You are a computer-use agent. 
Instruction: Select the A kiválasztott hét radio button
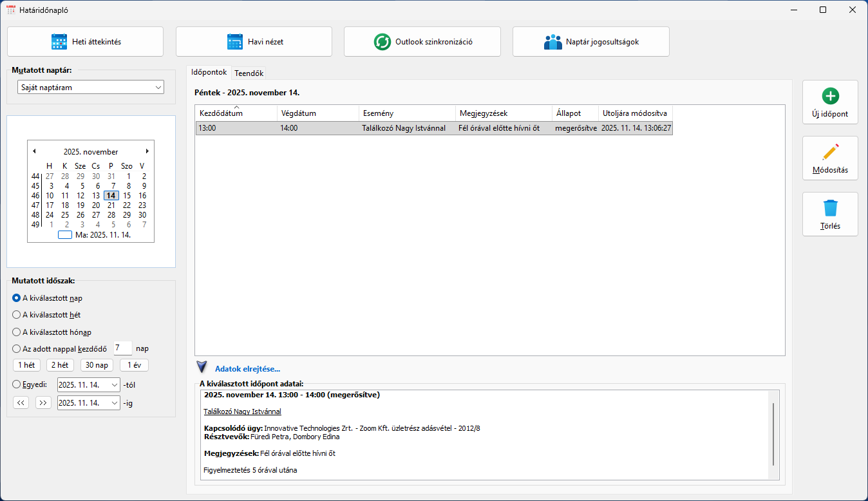pos(17,315)
